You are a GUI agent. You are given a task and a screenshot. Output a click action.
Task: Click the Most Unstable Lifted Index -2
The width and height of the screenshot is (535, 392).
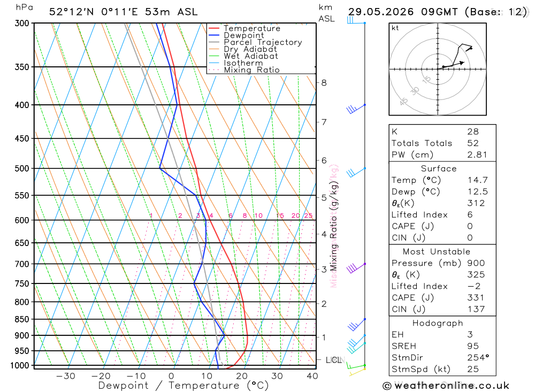point(474,286)
